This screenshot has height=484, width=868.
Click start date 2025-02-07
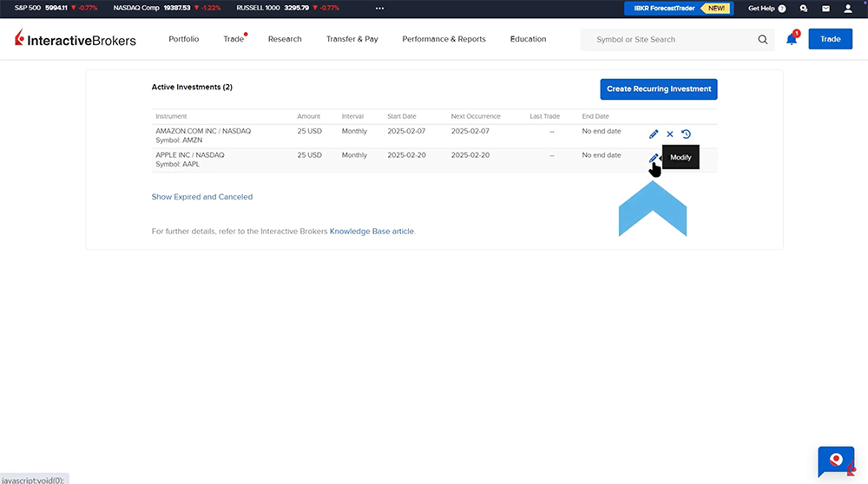(406, 131)
